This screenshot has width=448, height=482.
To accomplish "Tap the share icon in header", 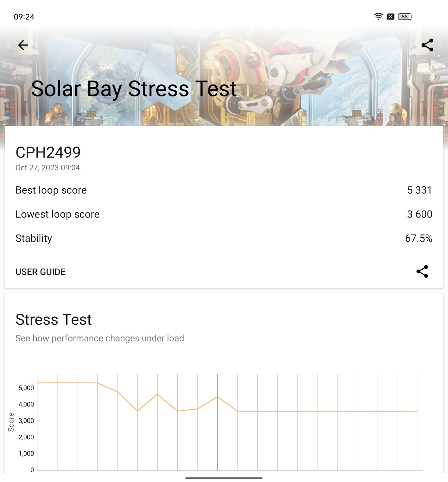I will 427,45.
